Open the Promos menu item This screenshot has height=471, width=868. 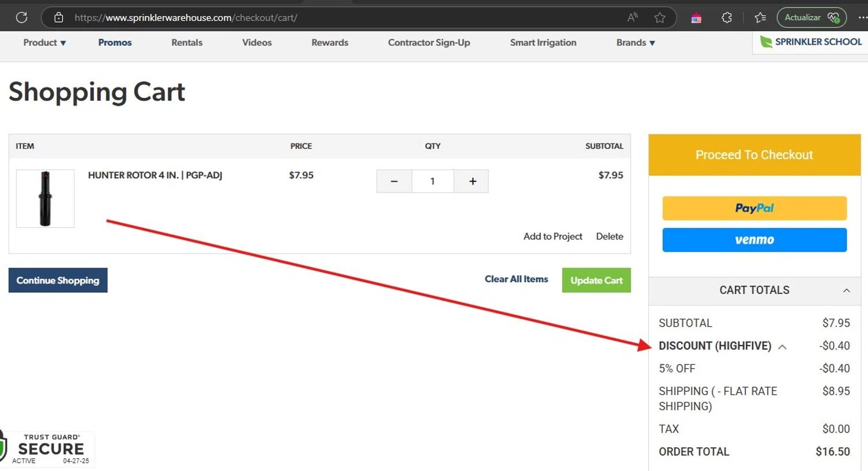[115, 43]
